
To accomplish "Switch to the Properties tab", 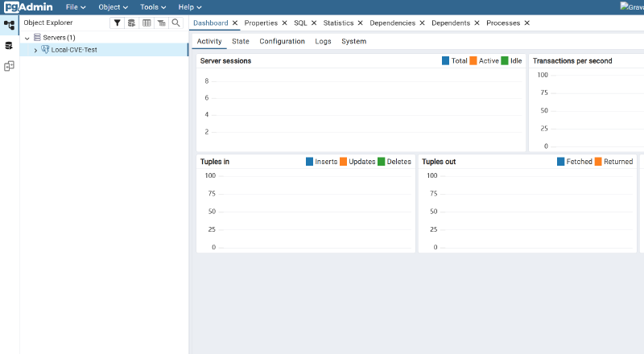I will 261,23.
